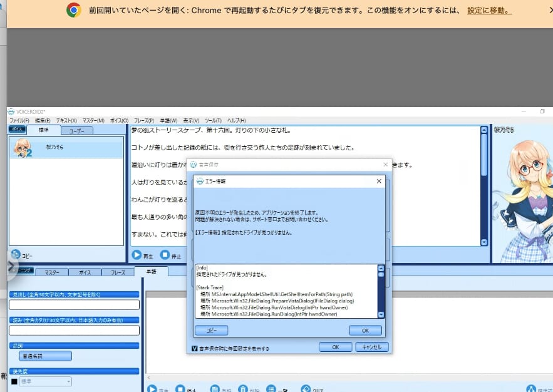This screenshot has height=392, width=553.
Task: Click OK in the エラー情報 dialog
Action: pos(365,330)
